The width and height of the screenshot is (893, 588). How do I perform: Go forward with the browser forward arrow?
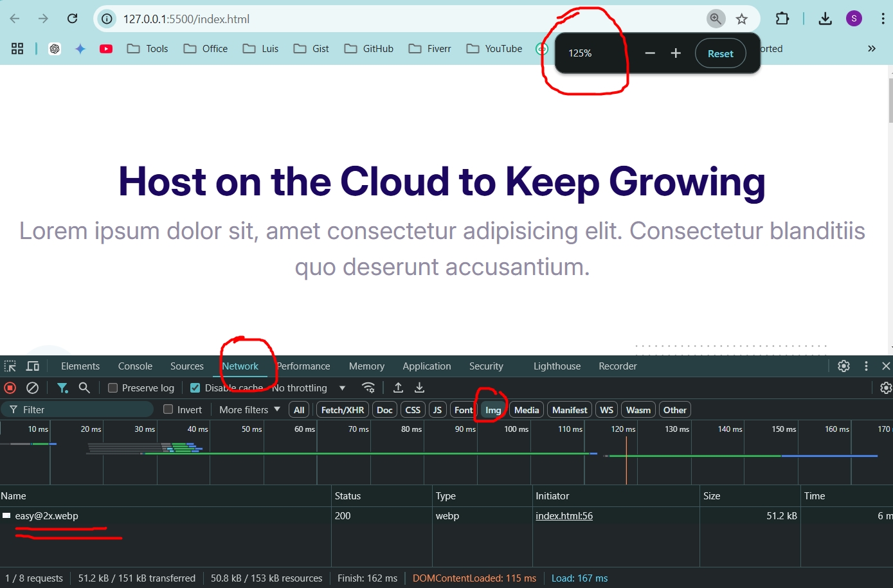[x=43, y=19]
